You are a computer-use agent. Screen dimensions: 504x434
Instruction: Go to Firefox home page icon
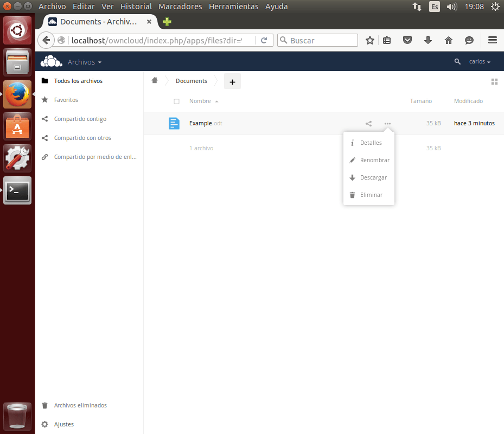[x=449, y=40]
